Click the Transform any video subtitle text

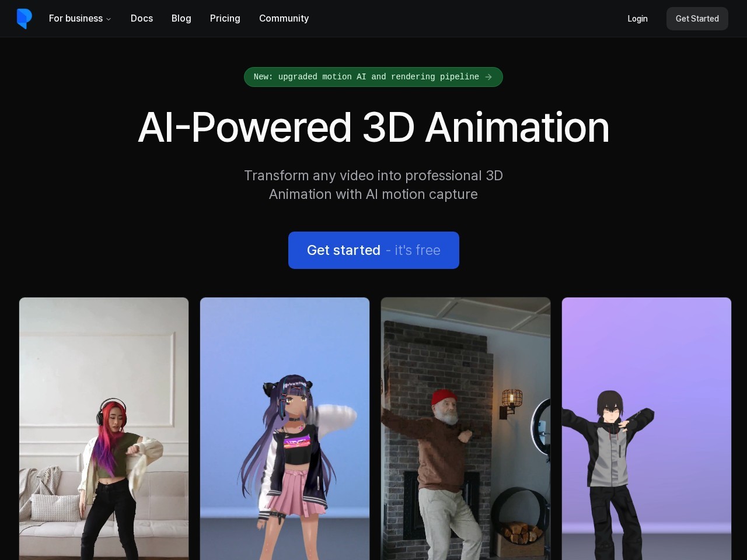coord(373,184)
